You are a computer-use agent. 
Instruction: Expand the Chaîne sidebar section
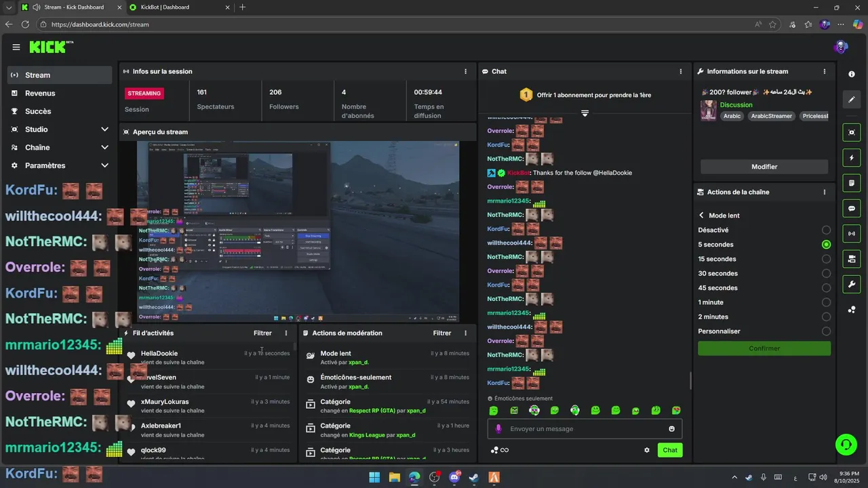pyautogui.click(x=60, y=148)
